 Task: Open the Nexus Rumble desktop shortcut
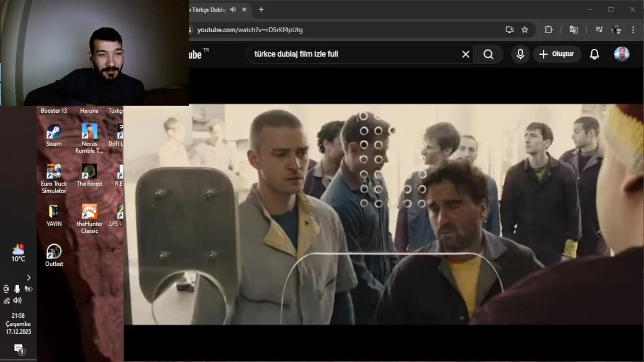click(89, 138)
